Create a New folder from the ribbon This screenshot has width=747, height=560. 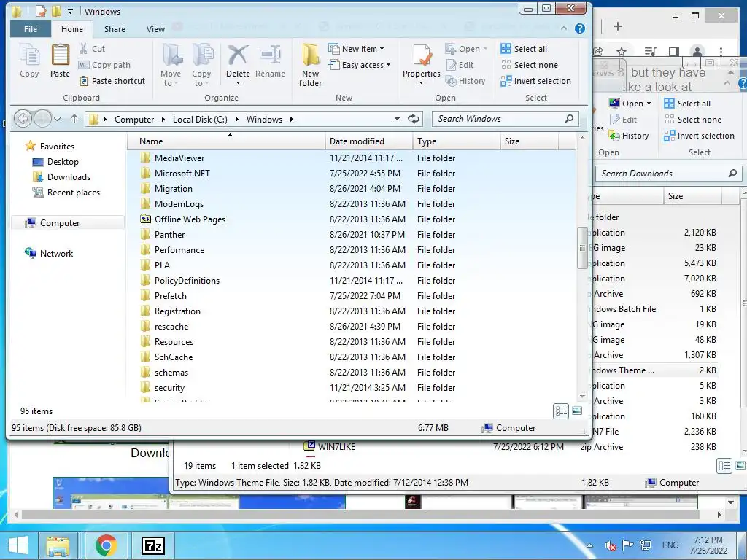tap(310, 64)
